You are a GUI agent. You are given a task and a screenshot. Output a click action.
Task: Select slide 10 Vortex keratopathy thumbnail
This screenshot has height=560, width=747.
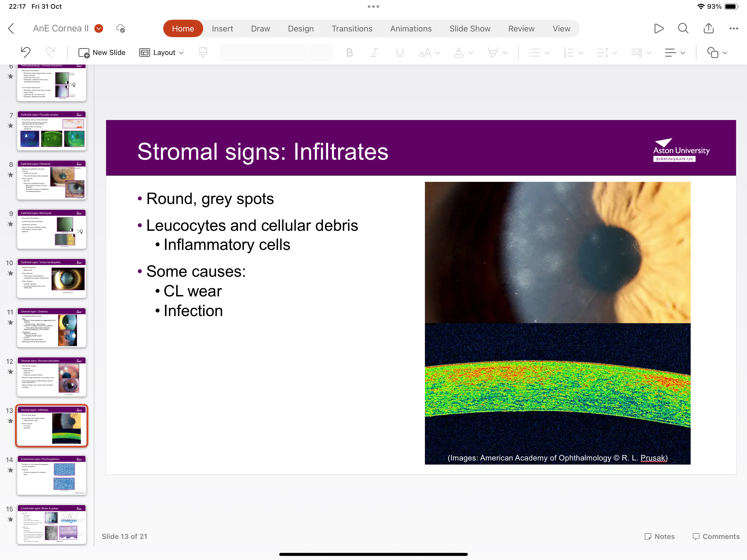(52, 278)
